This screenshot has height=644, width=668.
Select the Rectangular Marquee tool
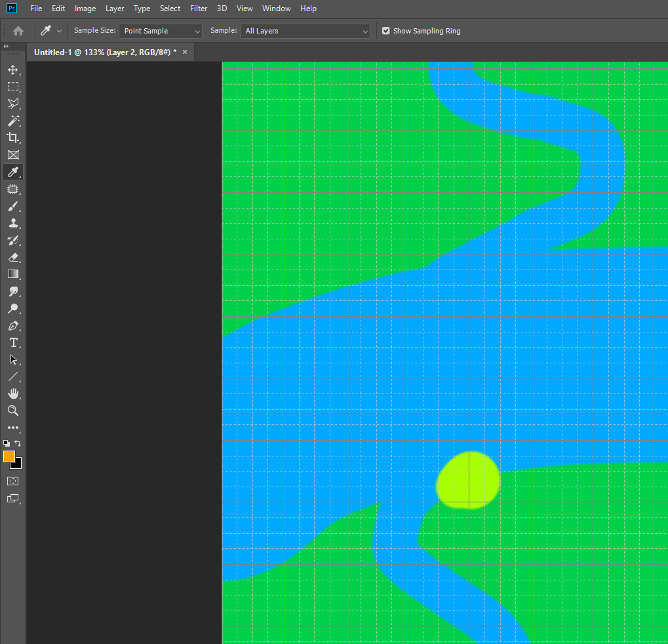12,87
